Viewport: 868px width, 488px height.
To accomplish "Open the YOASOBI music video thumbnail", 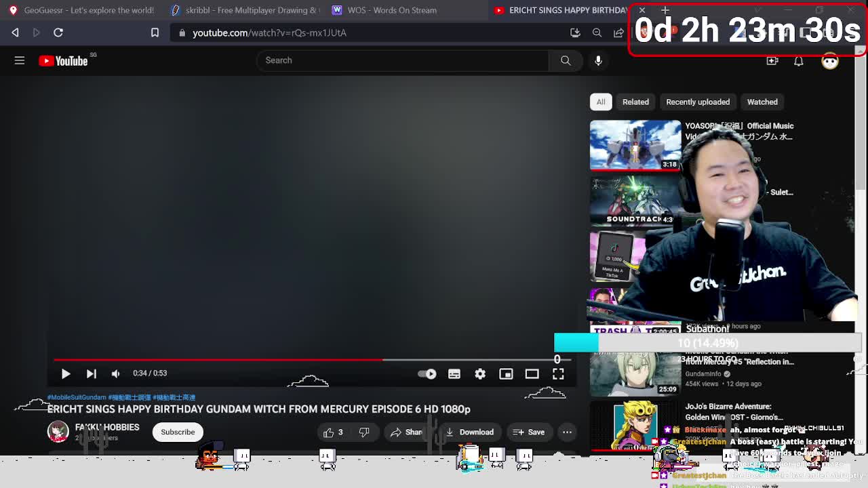I will (635, 145).
